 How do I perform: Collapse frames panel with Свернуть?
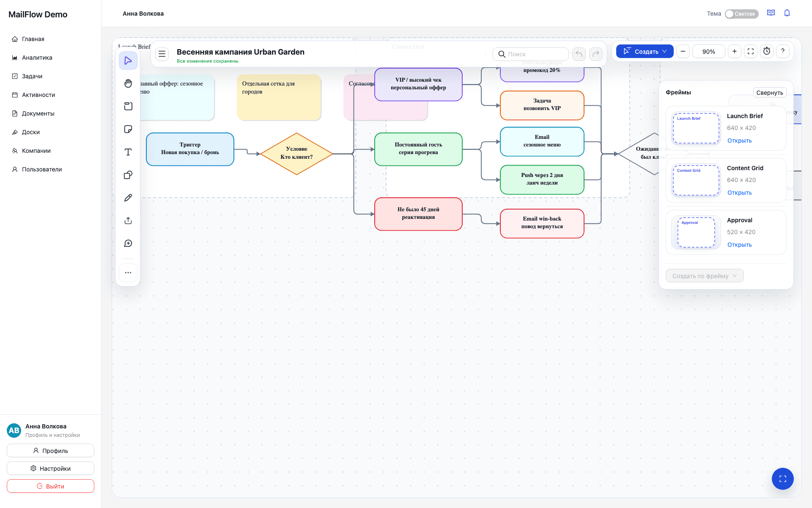770,92
